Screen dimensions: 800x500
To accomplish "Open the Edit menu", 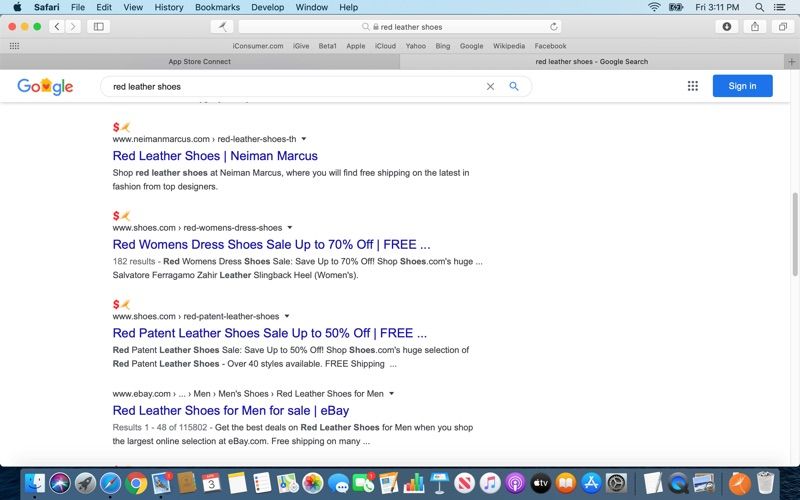I will click(x=104, y=7).
